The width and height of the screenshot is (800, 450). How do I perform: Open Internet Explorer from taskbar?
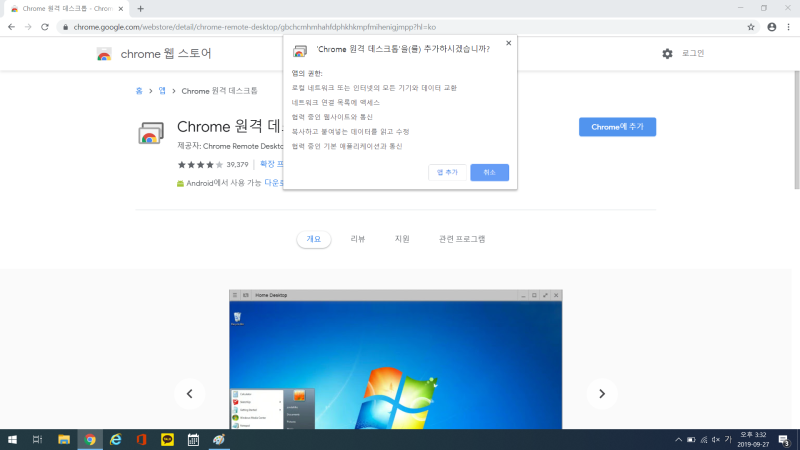pyautogui.click(x=116, y=439)
